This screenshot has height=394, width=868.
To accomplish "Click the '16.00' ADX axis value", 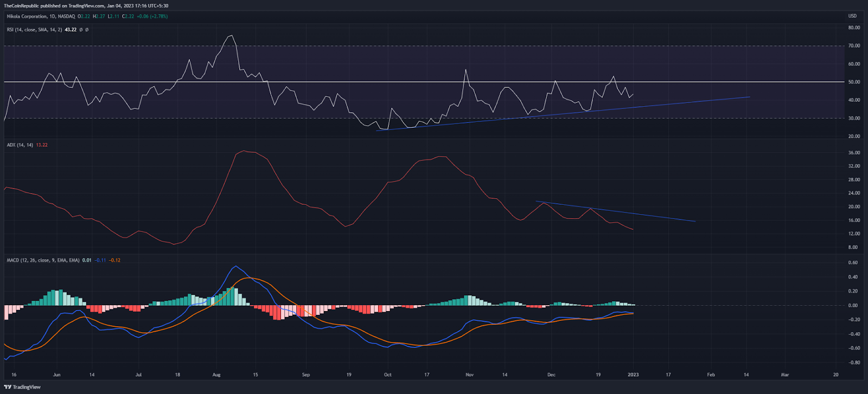I will click(854, 221).
